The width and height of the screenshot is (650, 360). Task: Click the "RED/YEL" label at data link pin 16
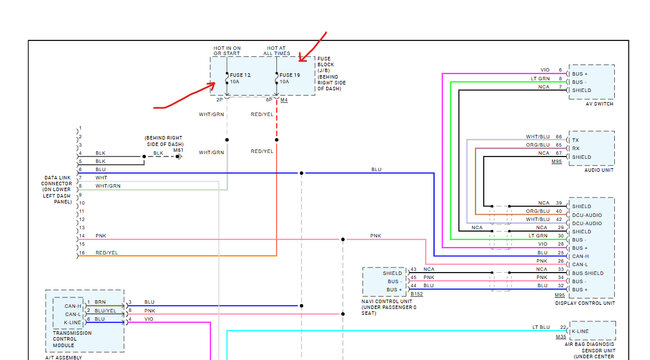(x=107, y=253)
